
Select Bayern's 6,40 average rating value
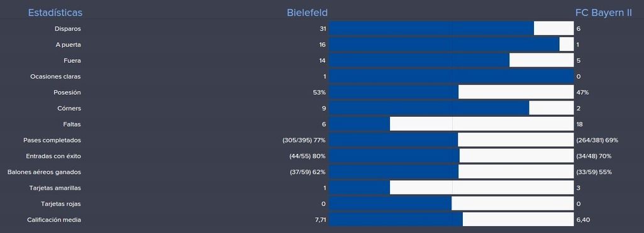click(x=583, y=220)
